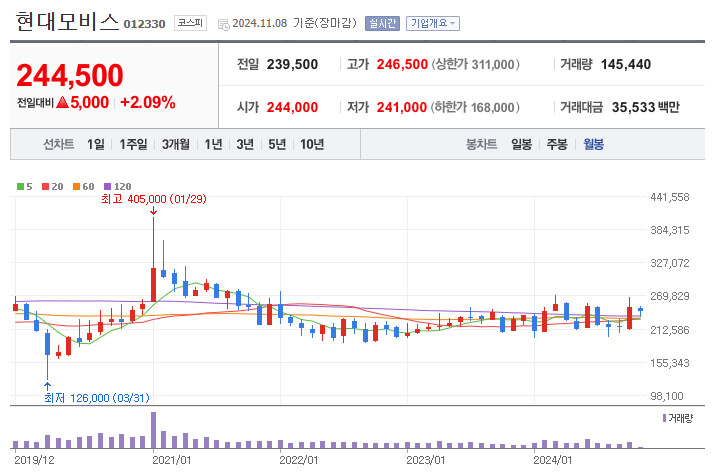The image size is (713, 473).
Task: Click the opening price value 244,000
Action: point(292,107)
